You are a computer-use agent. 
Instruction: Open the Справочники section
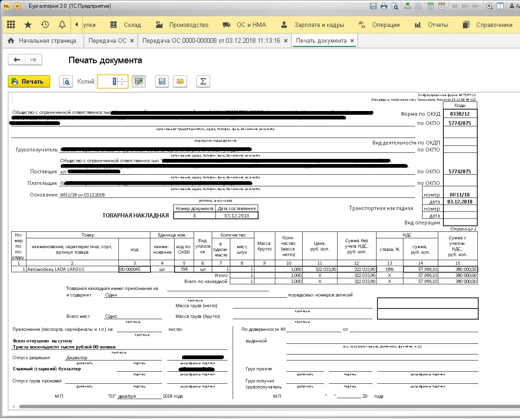pos(487,25)
